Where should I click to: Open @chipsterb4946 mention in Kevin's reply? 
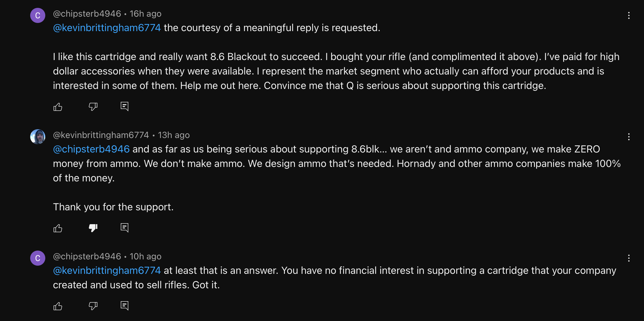[x=91, y=149]
